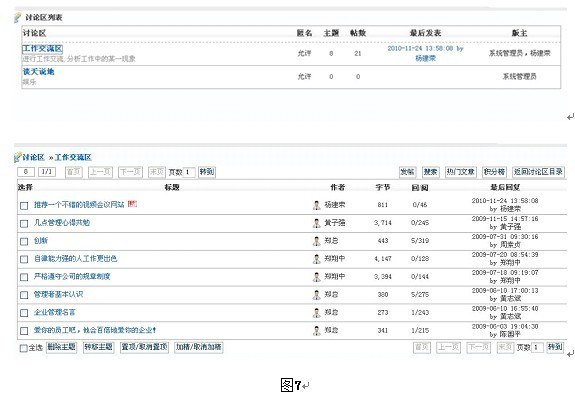Open the 工作交流区 discussion board

click(43, 48)
